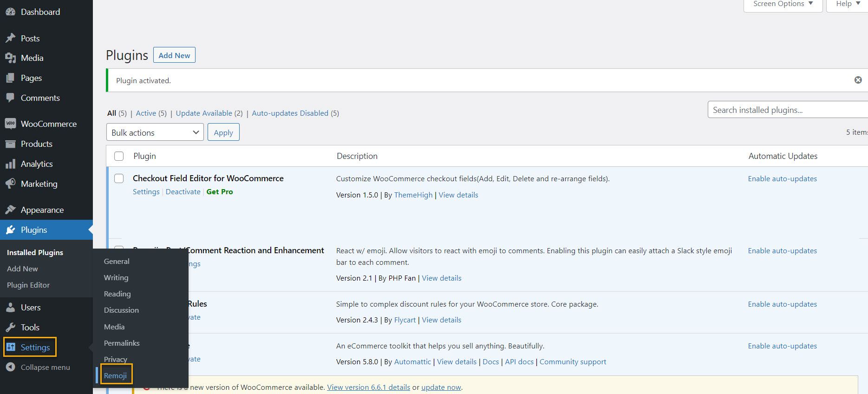Open the Bulk actions dropdown

pos(155,132)
